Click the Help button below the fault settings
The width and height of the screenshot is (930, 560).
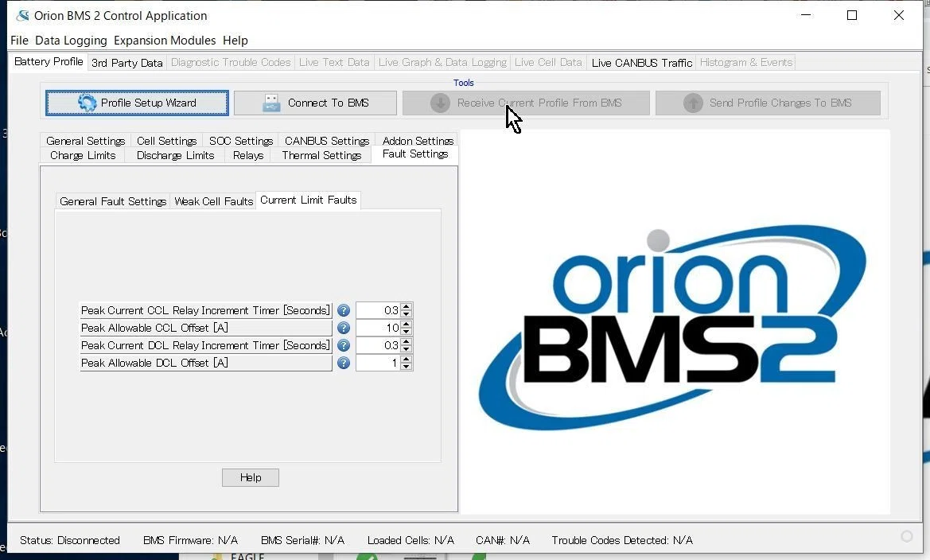pos(251,477)
